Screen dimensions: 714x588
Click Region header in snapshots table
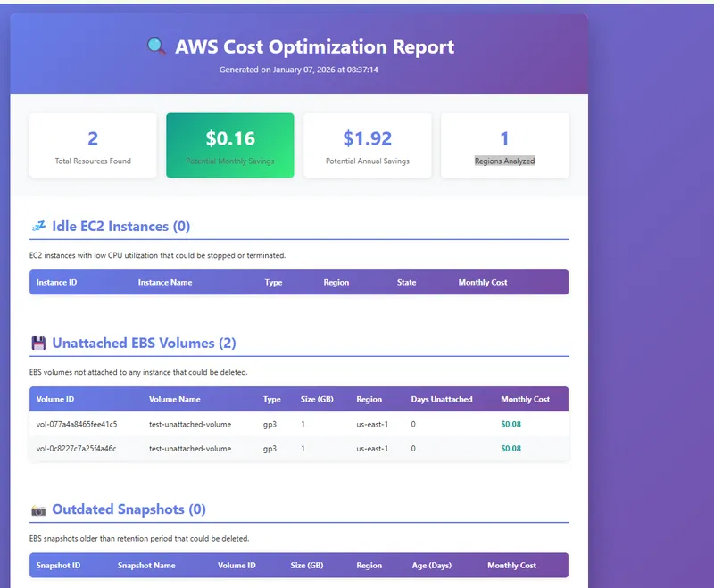(x=369, y=565)
